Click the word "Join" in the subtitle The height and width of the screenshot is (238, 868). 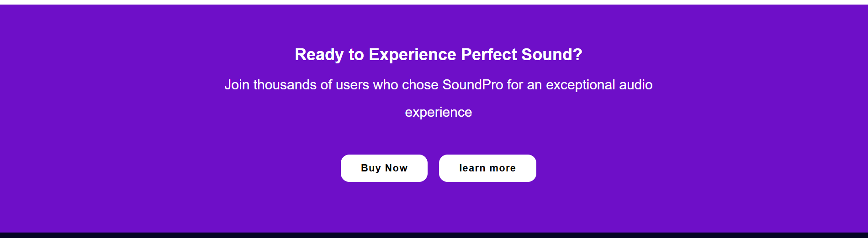point(237,85)
